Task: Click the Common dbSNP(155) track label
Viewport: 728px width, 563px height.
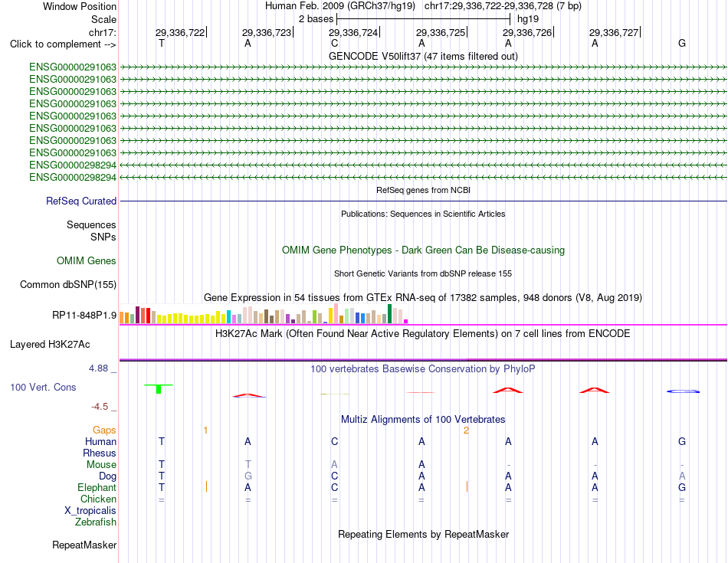Action: click(68, 284)
